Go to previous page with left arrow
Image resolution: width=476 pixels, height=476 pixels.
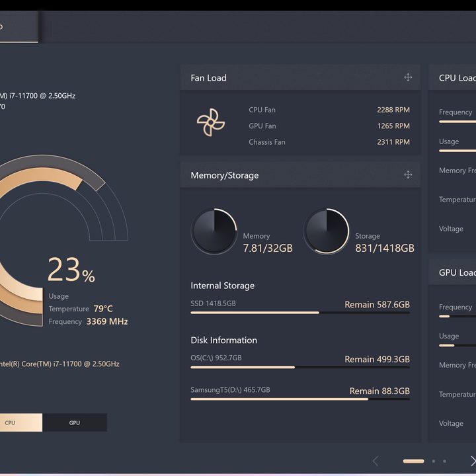coord(376,461)
